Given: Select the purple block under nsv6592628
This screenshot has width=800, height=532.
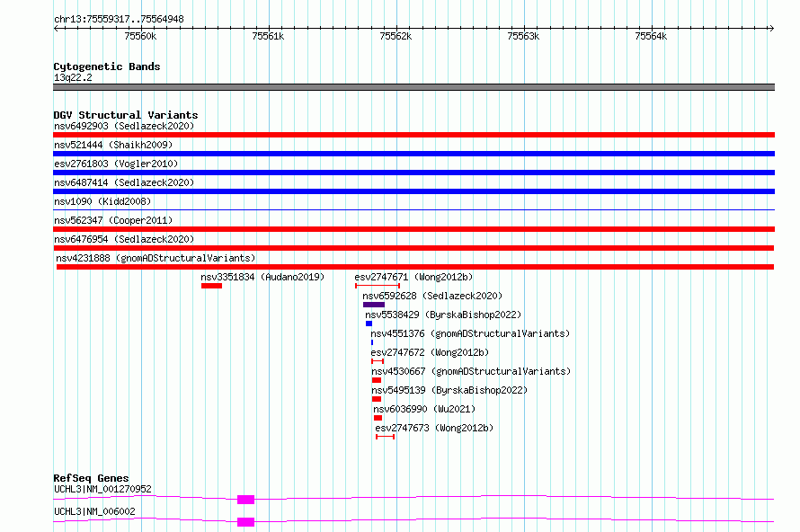Looking at the screenshot, I should (x=374, y=305).
